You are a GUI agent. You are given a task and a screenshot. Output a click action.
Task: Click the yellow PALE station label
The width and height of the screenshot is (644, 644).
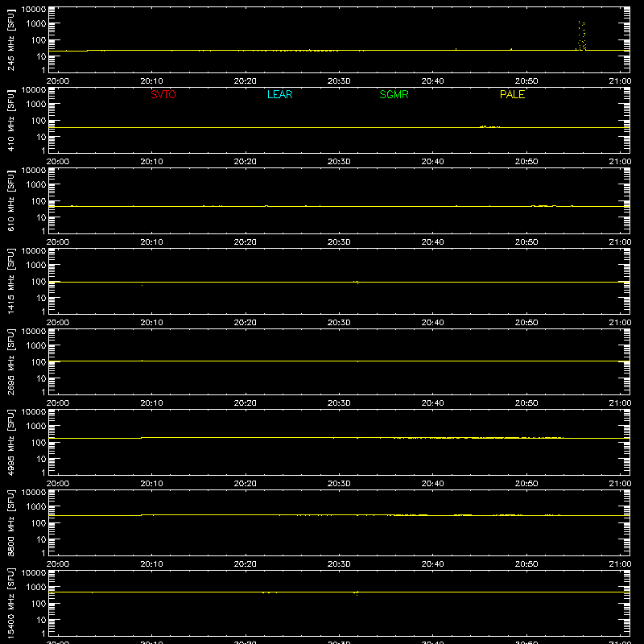coord(512,94)
